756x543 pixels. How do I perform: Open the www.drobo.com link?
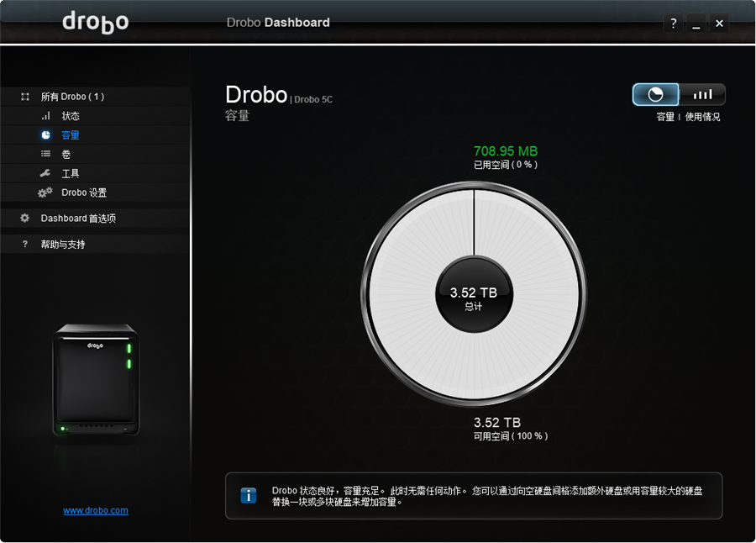(x=96, y=510)
